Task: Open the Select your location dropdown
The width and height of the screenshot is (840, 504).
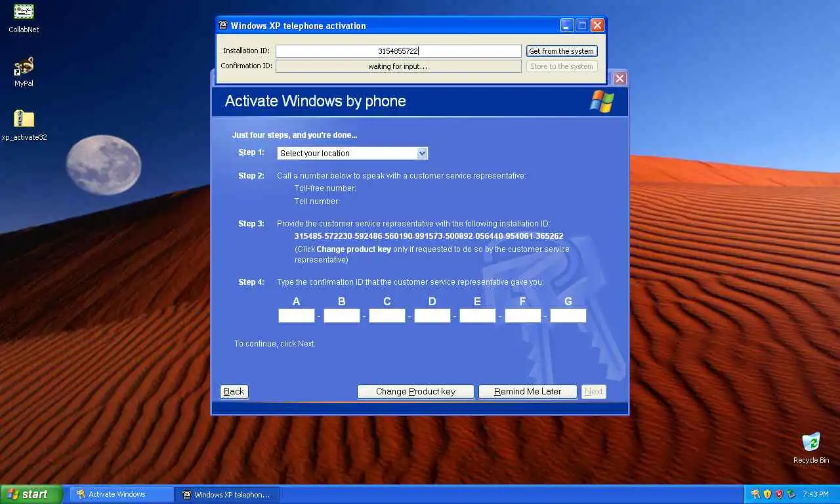Action: (352, 153)
